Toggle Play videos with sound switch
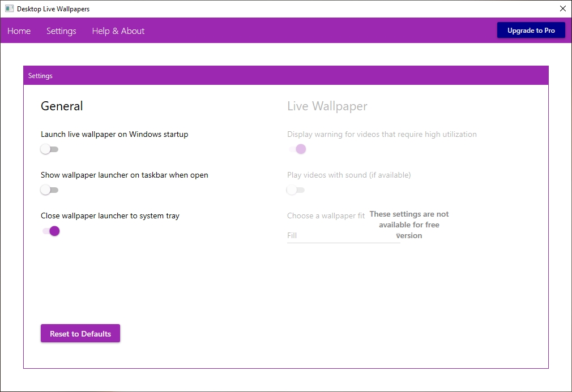The image size is (572, 392). [296, 190]
